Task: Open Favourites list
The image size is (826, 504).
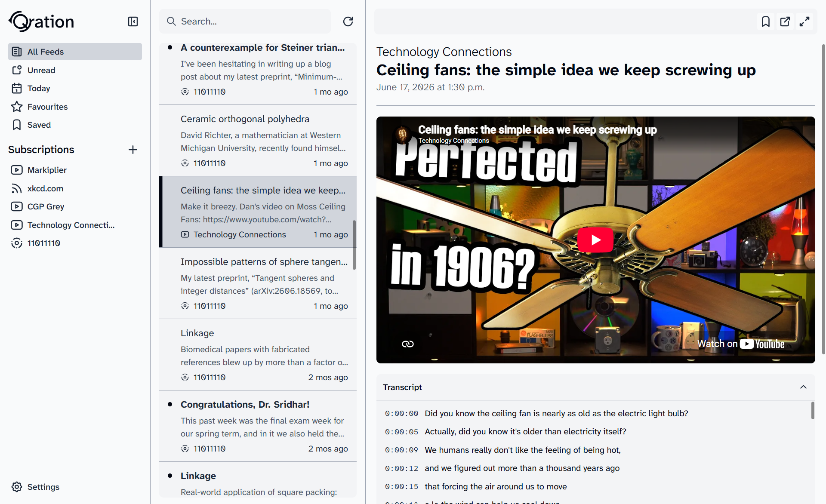Action: (x=75, y=107)
